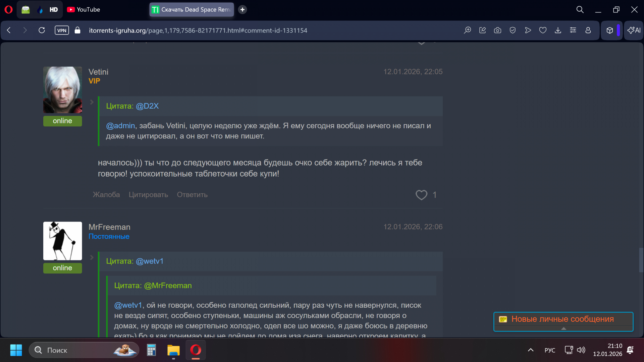644x362 pixels.
Task: Open the downloads icon in toolbar
Action: [x=558, y=31]
